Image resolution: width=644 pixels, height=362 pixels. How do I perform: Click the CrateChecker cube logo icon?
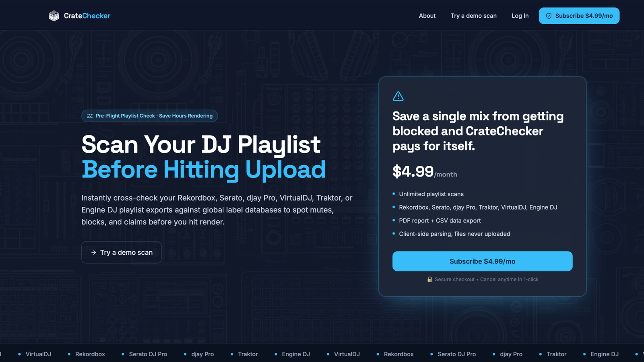[54, 16]
